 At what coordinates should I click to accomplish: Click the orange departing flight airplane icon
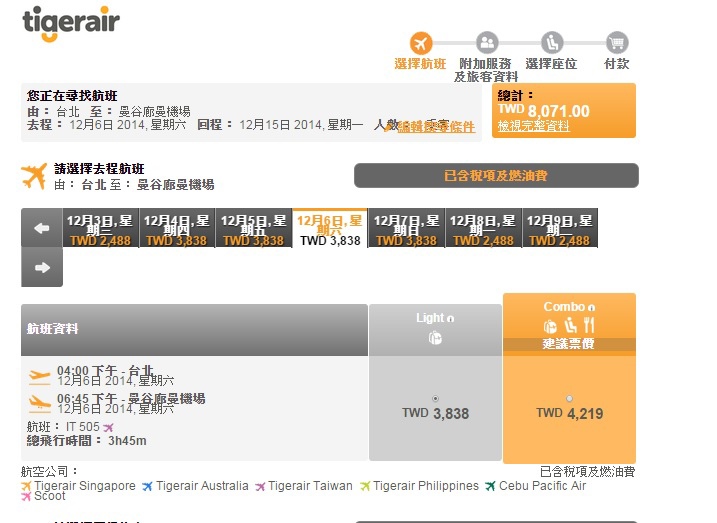click(34, 176)
